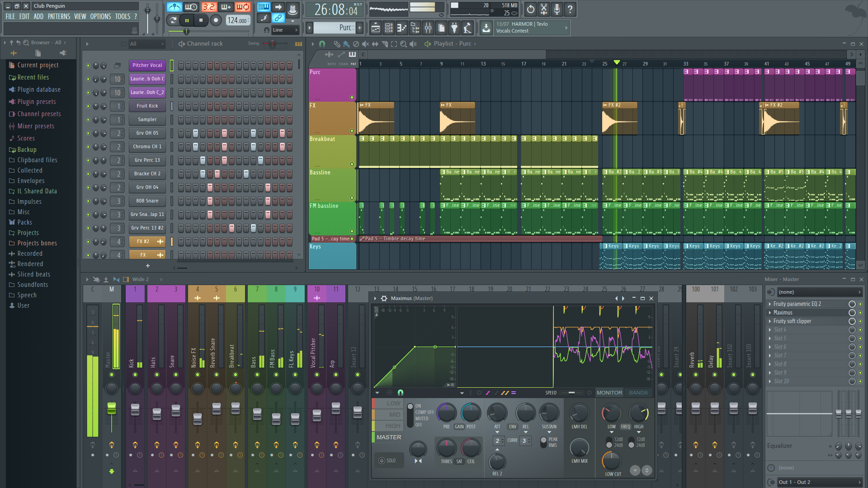Click the PATTERNS menu in the menu bar

tap(58, 16)
